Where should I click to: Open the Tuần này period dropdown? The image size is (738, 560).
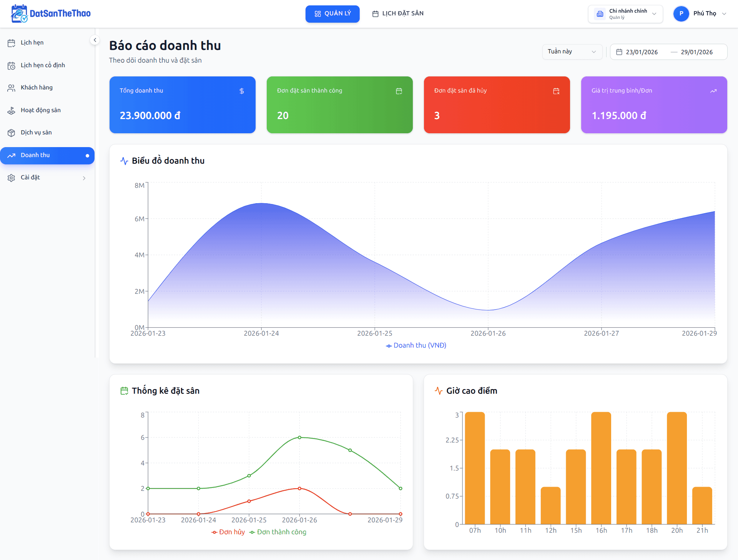tap(572, 52)
